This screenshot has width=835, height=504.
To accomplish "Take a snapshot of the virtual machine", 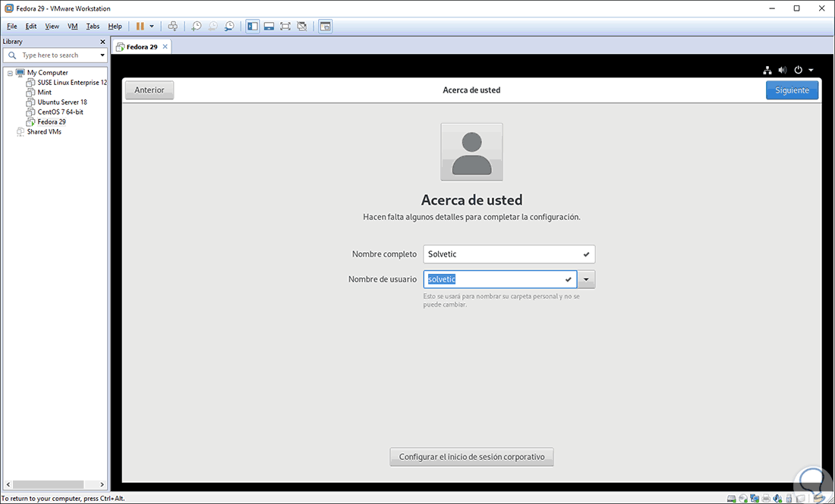I will pos(196,26).
